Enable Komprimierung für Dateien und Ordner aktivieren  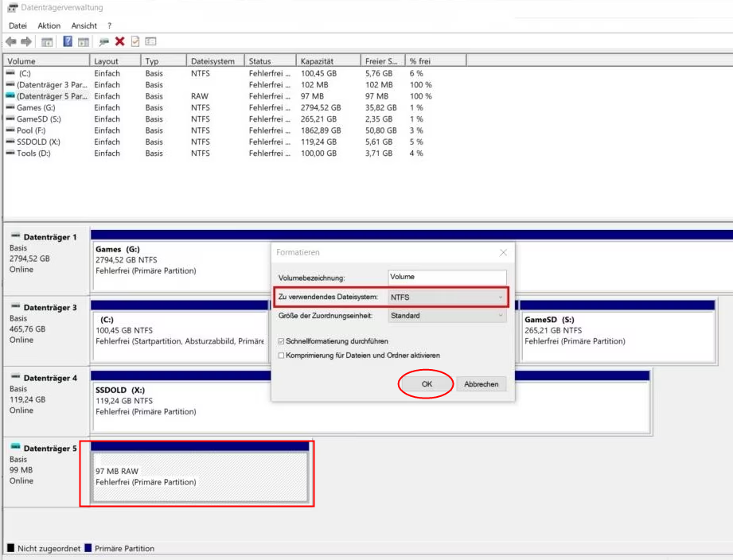point(283,356)
